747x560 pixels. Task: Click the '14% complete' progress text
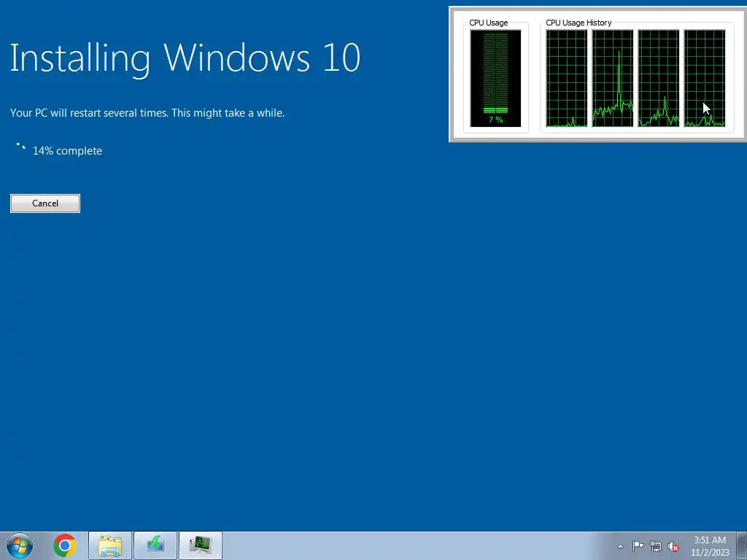[x=67, y=151]
